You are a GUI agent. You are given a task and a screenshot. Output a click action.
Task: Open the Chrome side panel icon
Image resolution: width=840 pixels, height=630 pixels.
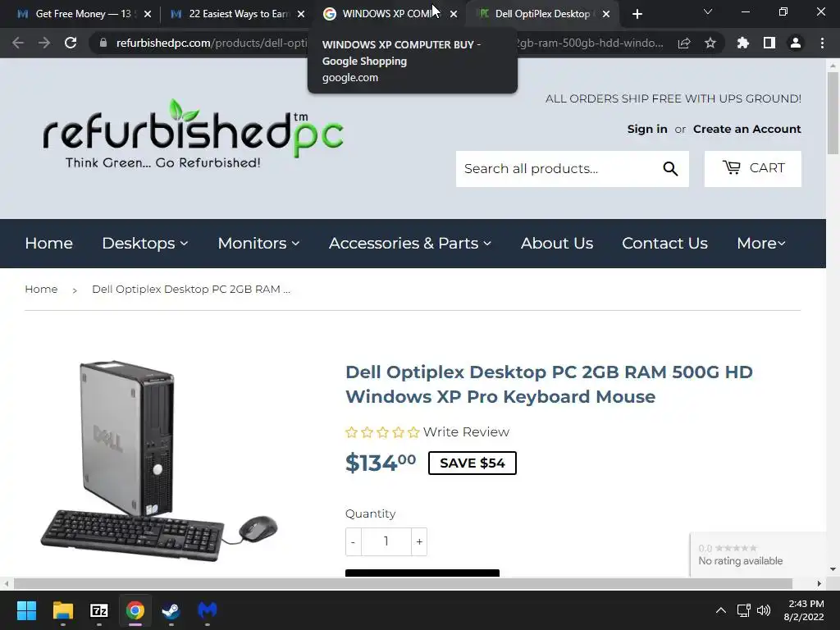[769, 43]
